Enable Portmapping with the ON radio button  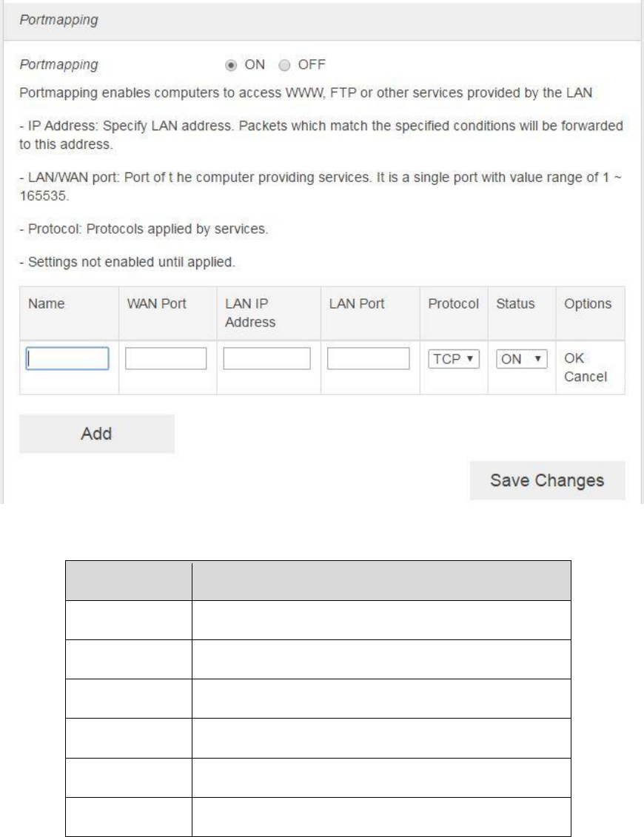[x=230, y=64]
